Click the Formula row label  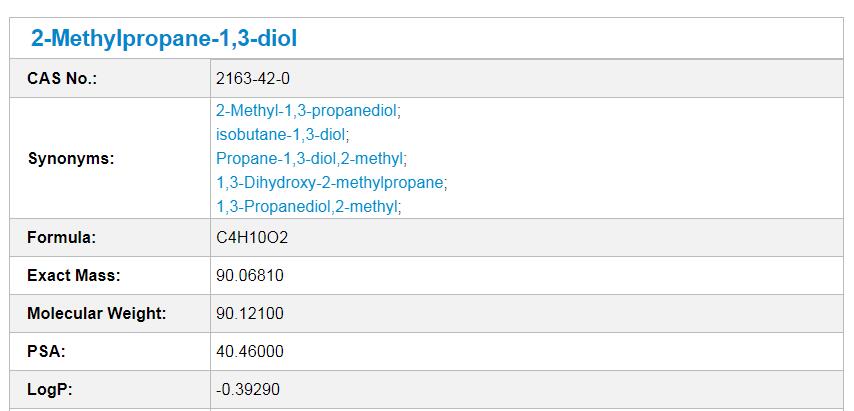[61, 238]
